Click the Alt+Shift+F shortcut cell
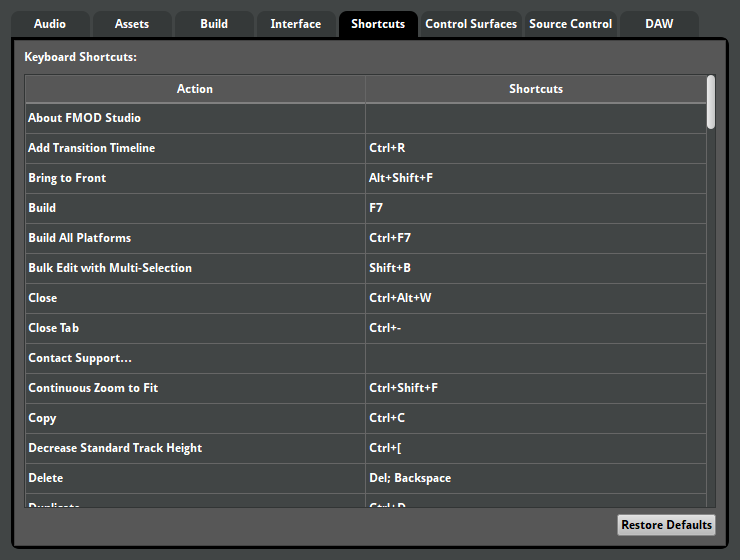Viewport: 740px width, 560px height. pyautogui.click(x=536, y=178)
